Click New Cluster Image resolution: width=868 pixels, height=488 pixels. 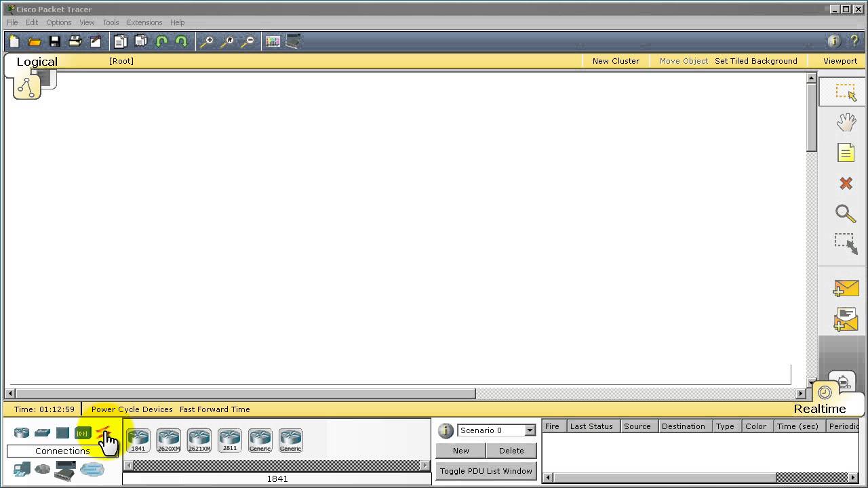pos(616,61)
